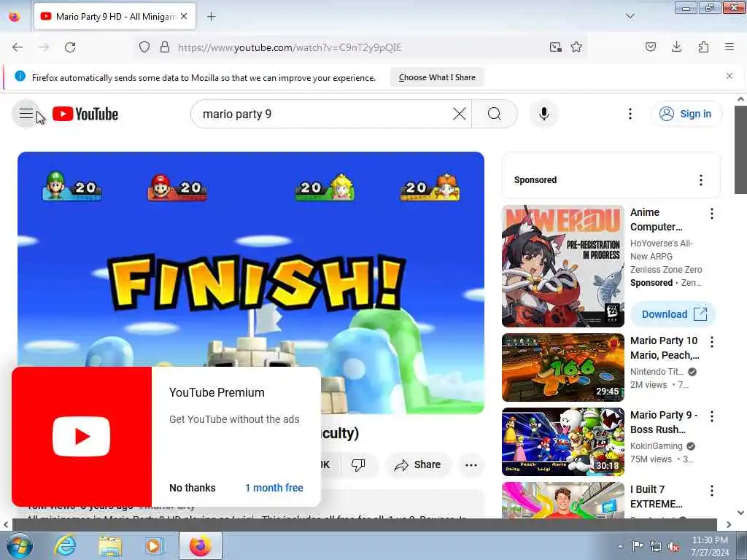The image size is (747, 560).
Task: Click the URL address field
Action: [x=360, y=47]
